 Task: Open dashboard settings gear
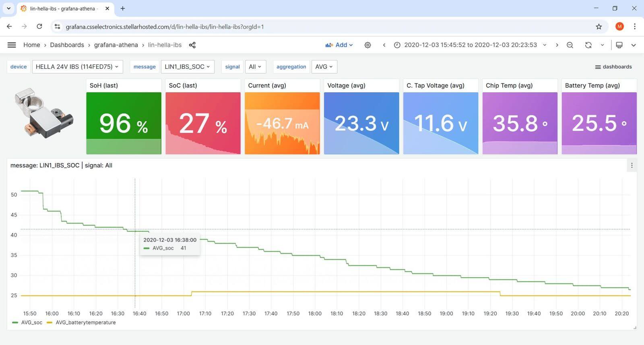pos(367,45)
